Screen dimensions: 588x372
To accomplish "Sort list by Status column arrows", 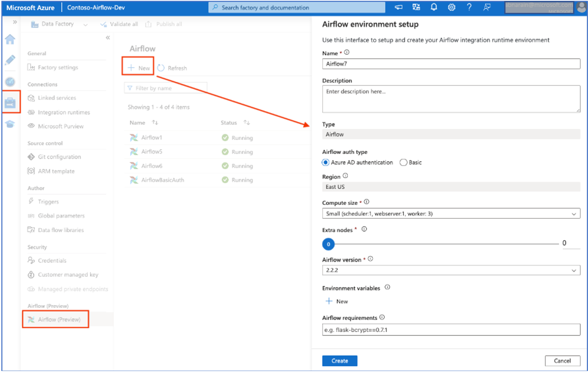I will tap(247, 123).
